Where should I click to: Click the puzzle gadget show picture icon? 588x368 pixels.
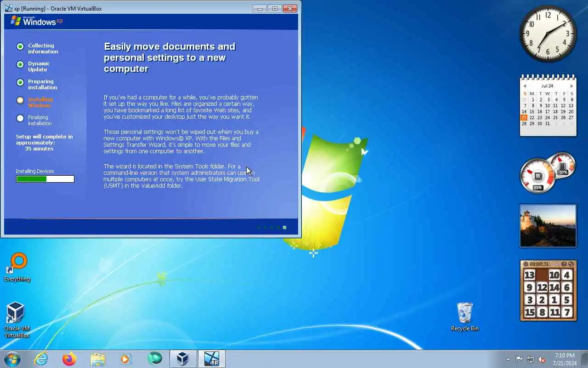point(564,264)
